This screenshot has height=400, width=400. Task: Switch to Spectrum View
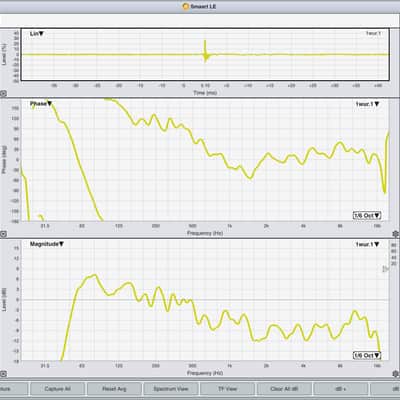tap(171, 389)
